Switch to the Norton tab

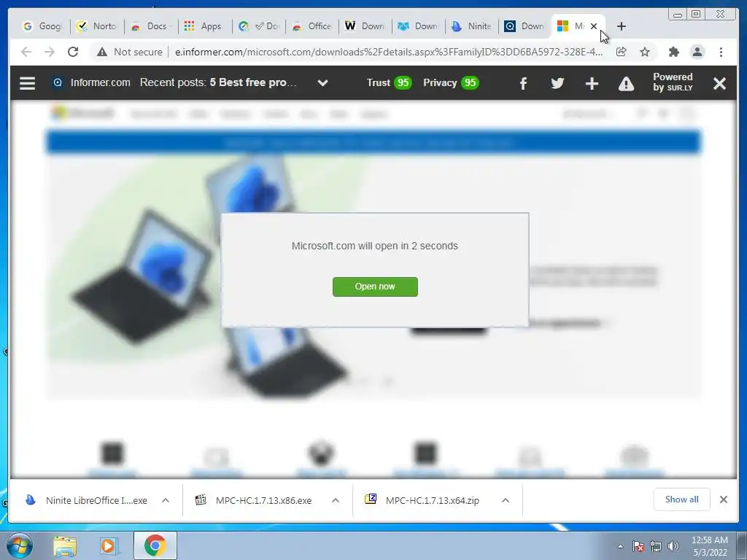point(97,26)
